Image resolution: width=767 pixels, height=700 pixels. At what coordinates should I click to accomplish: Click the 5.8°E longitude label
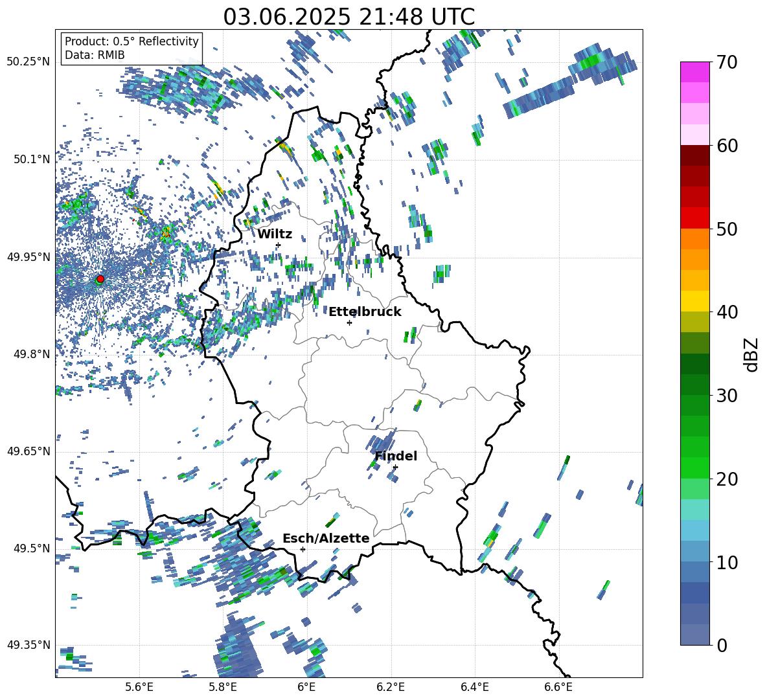tap(223, 687)
